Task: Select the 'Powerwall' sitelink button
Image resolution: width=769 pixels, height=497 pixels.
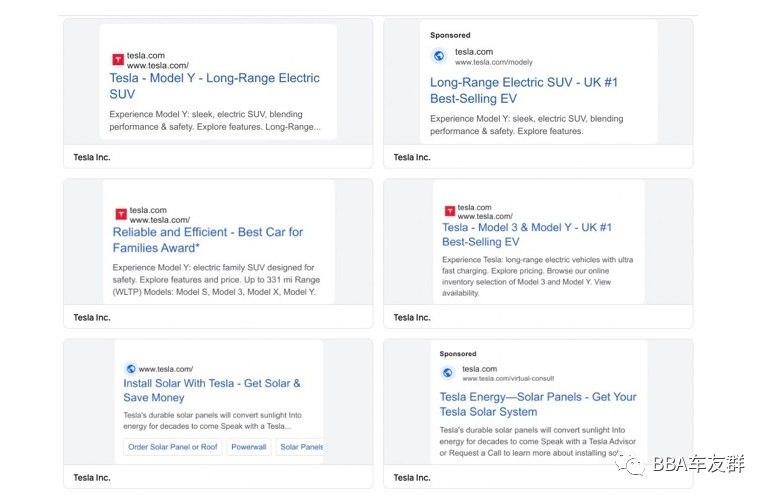Action: (x=249, y=447)
